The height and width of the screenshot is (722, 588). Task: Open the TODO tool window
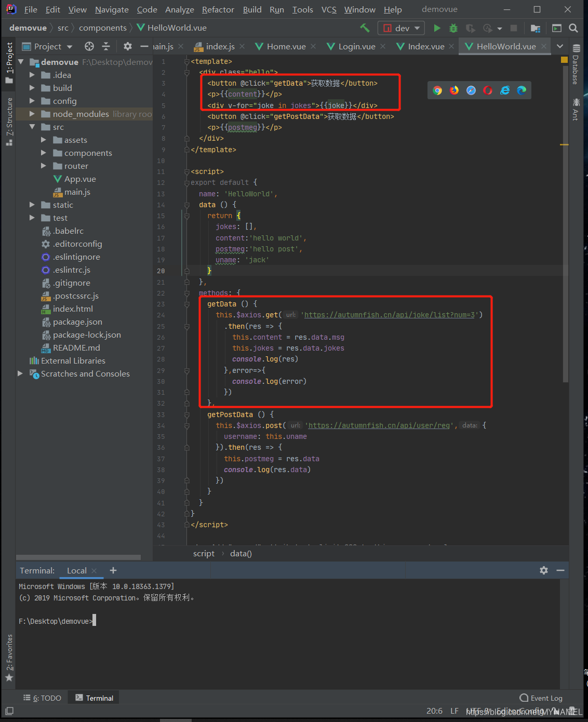[x=42, y=698]
